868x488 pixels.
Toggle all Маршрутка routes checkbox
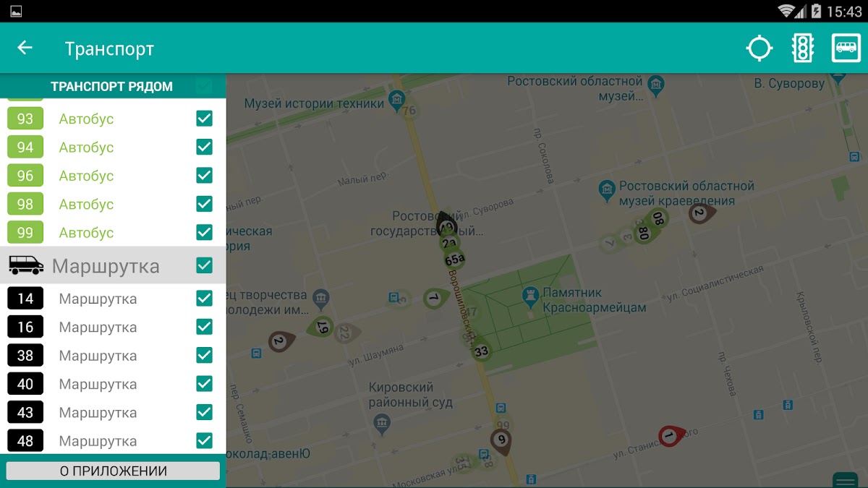pos(204,265)
